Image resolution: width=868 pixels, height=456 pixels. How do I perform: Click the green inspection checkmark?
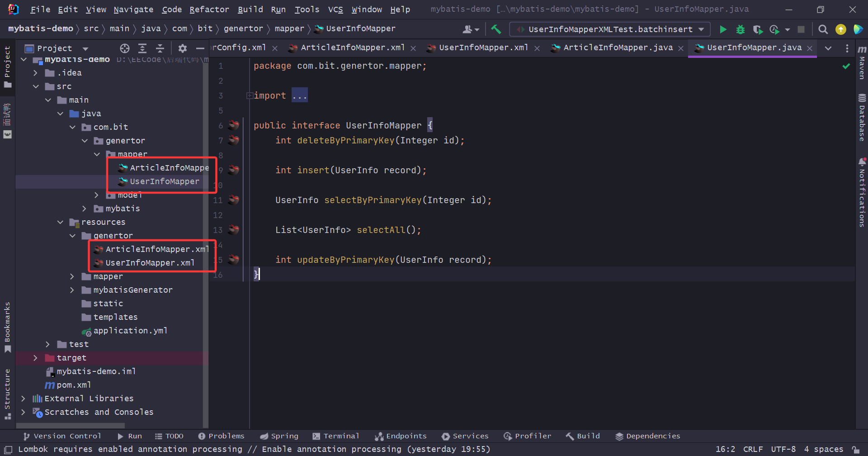846,66
